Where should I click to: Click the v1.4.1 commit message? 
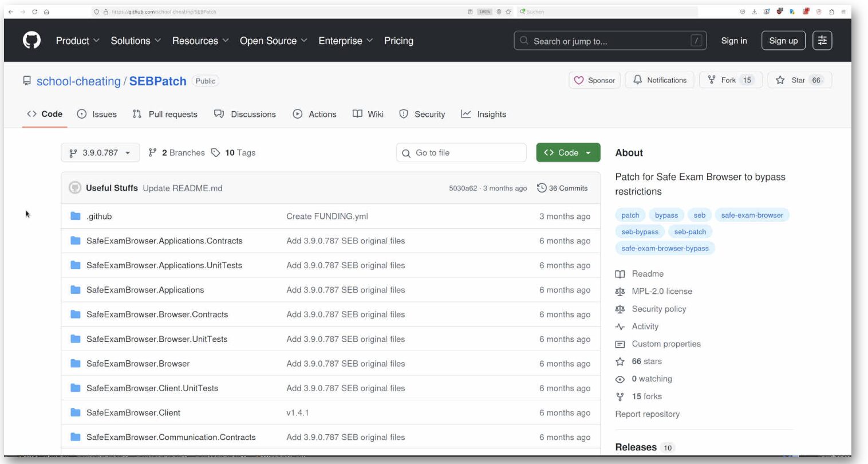coord(298,412)
